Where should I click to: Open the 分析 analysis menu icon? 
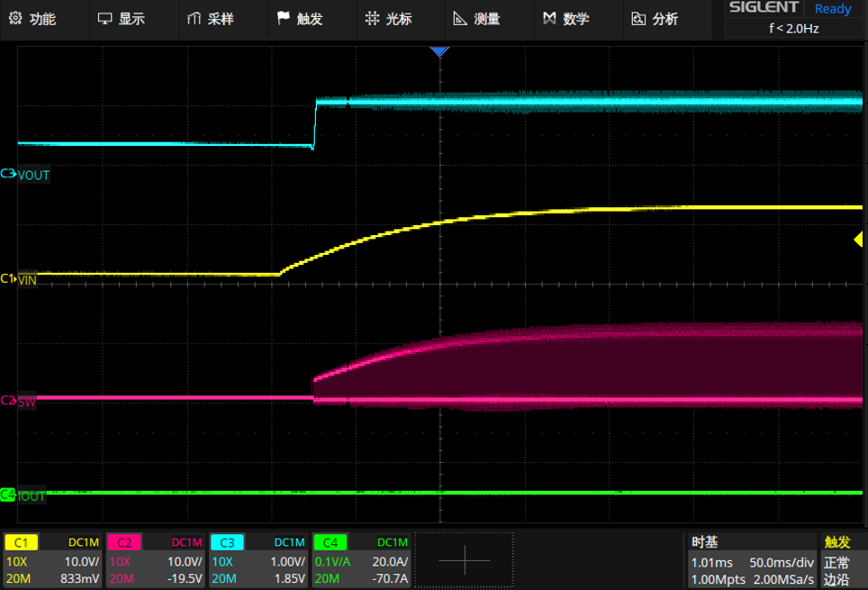[x=638, y=18]
